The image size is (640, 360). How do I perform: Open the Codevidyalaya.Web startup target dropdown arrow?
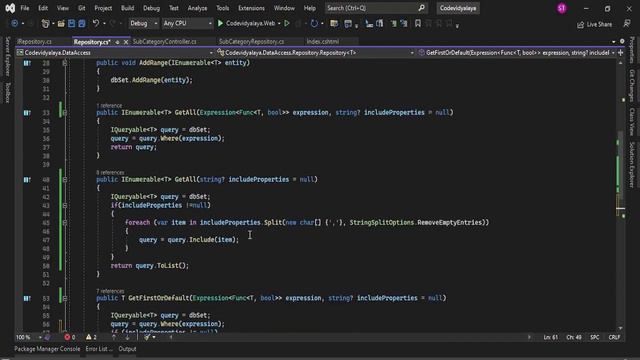(x=279, y=24)
